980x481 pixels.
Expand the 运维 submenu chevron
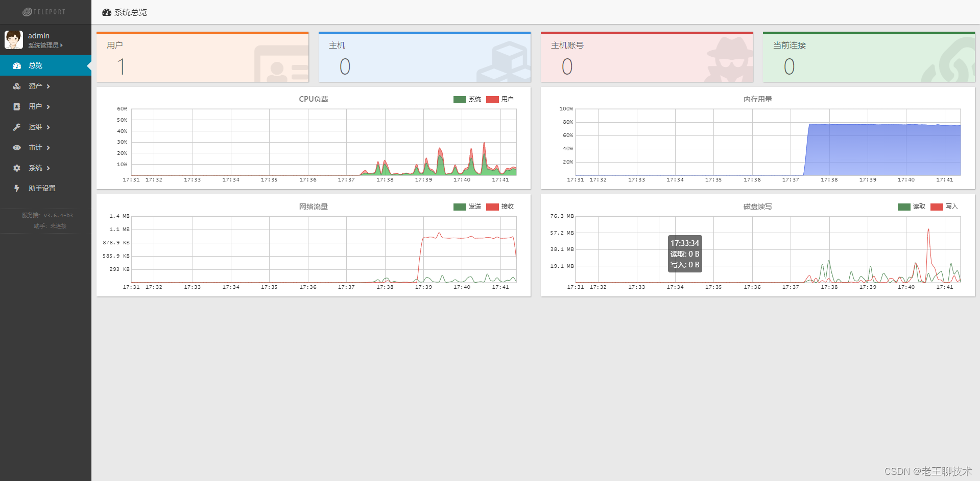48,127
